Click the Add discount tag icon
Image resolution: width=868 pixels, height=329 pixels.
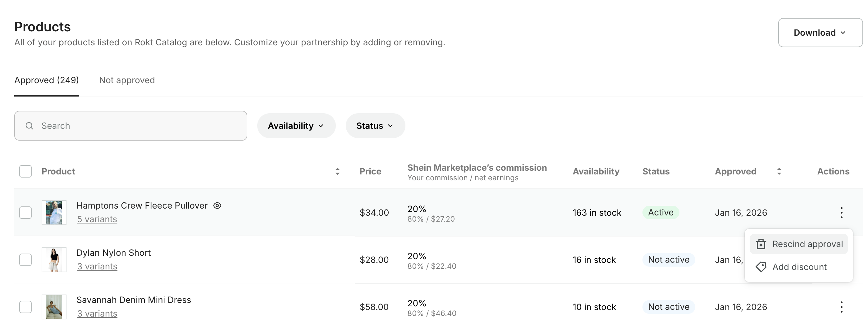[x=761, y=267]
